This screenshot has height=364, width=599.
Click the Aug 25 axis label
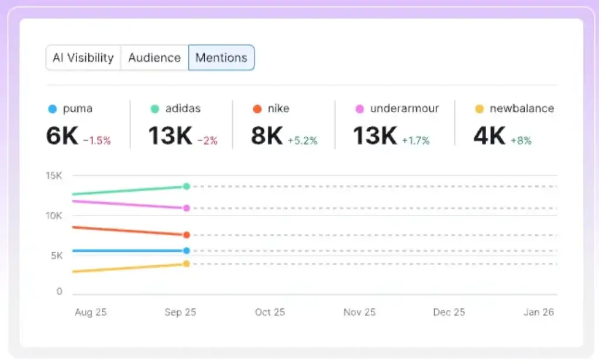91,312
